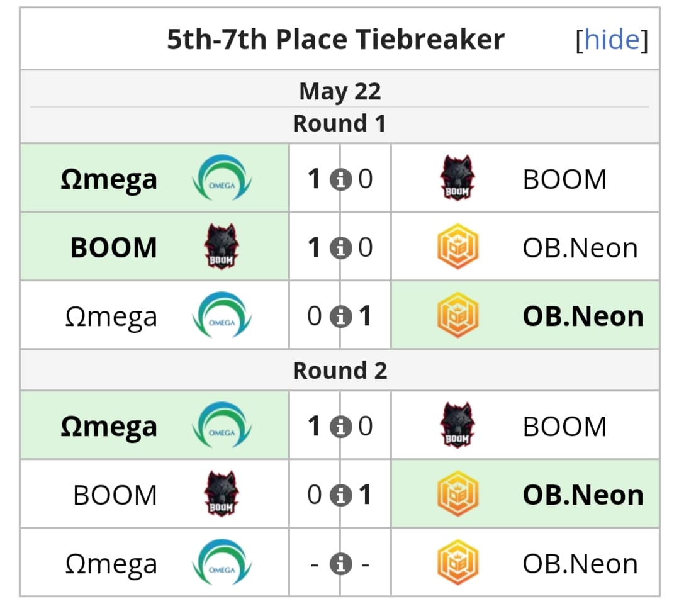Click the OB.Neon hexagon logo in Round 1
The width and height of the screenshot is (679, 616).
coord(457,246)
